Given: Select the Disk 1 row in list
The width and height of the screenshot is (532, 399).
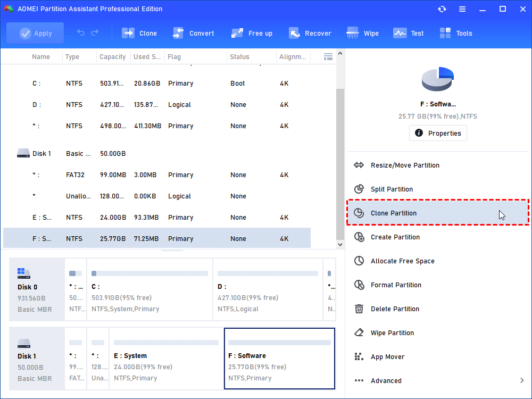Looking at the screenshot, I should 157,154.
